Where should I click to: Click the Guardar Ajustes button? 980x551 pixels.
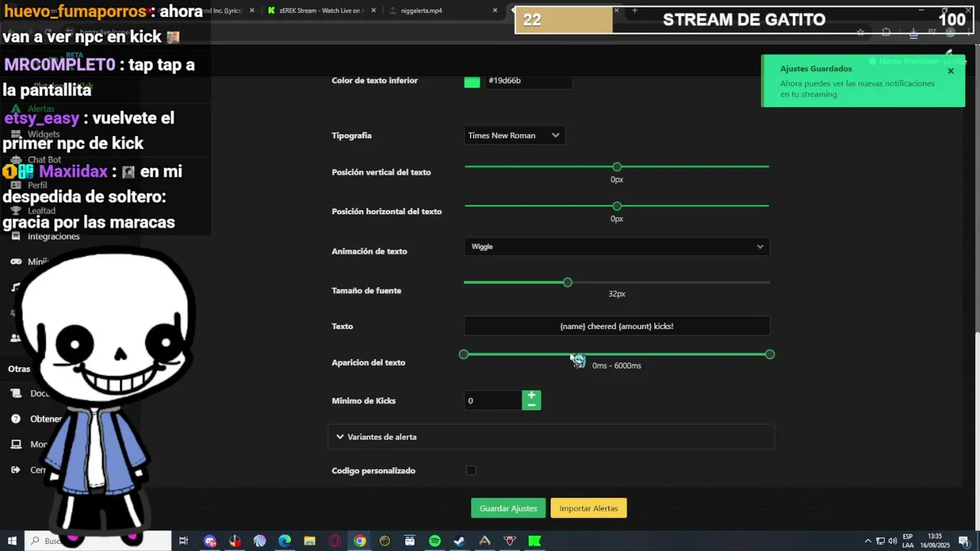(x=508, y=508)
